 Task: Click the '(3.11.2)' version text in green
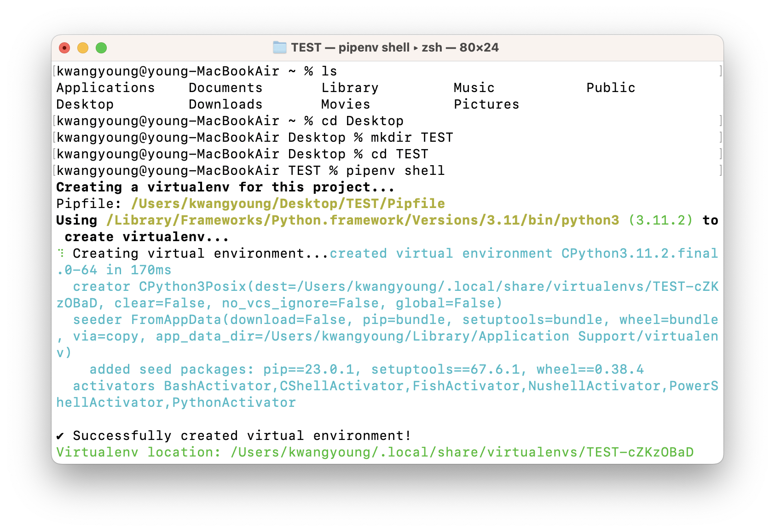tap(661, 220)
